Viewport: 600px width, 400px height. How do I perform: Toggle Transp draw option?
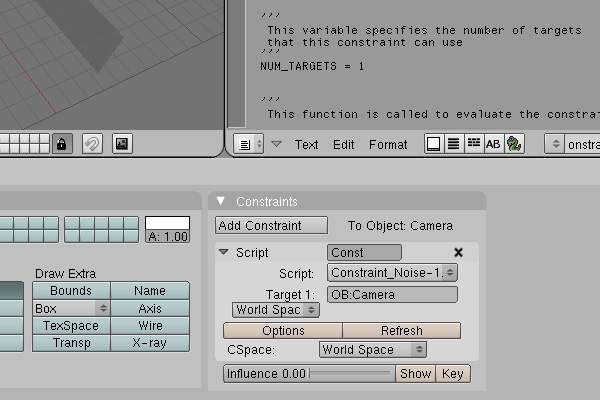(x=71, y=343)
